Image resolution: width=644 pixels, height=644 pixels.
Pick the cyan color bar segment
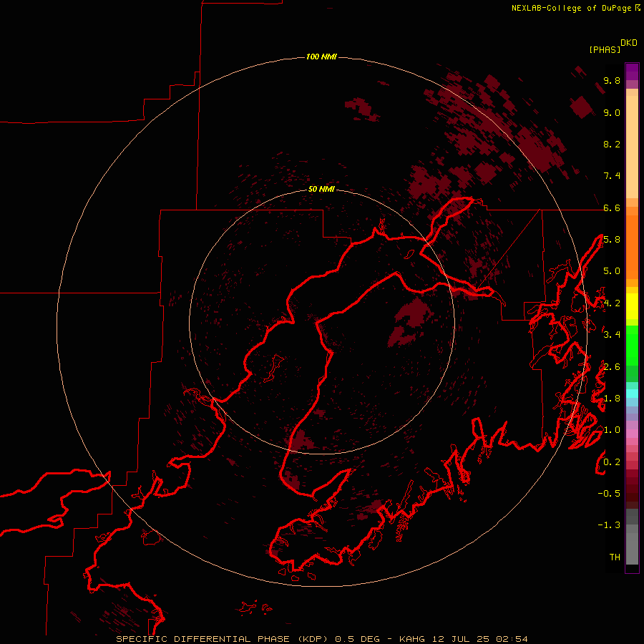632,394
